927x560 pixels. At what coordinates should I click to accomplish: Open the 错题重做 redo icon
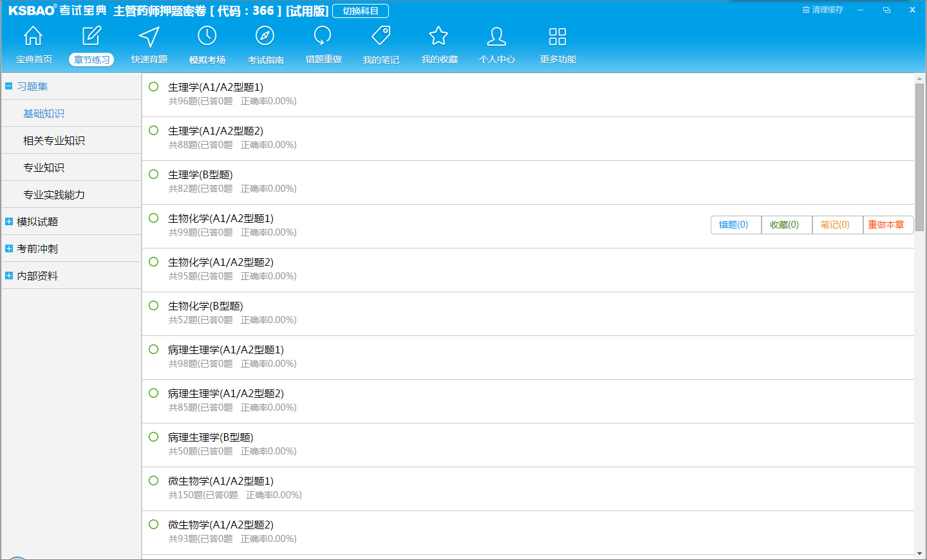[x=323, y=36]
